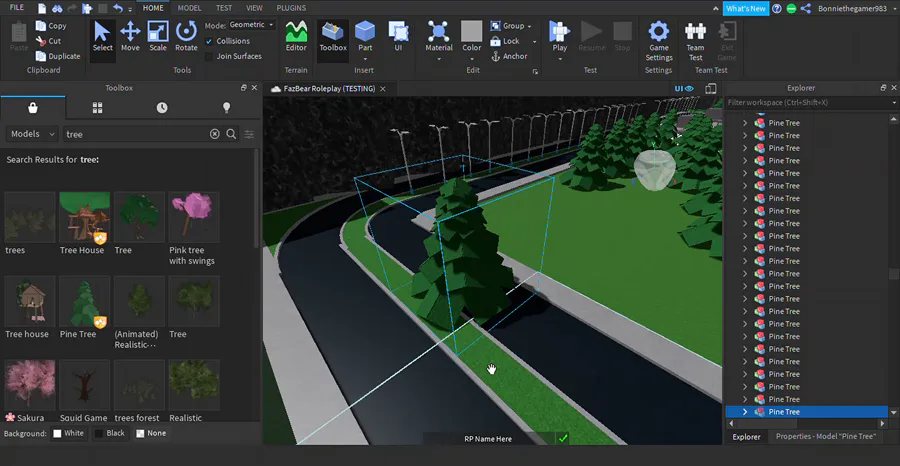Click the blue share icon
The width and height of the screenshot is (900, 466).
coord(806,9)
